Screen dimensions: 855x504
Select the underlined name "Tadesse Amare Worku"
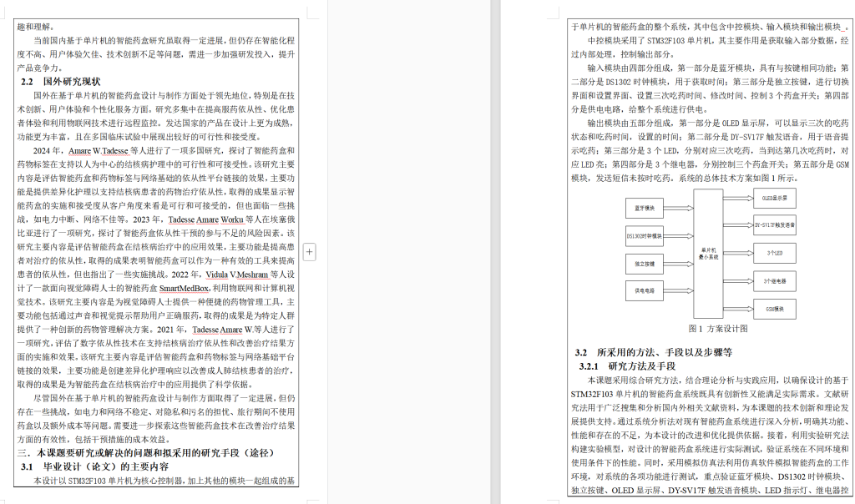205,220
